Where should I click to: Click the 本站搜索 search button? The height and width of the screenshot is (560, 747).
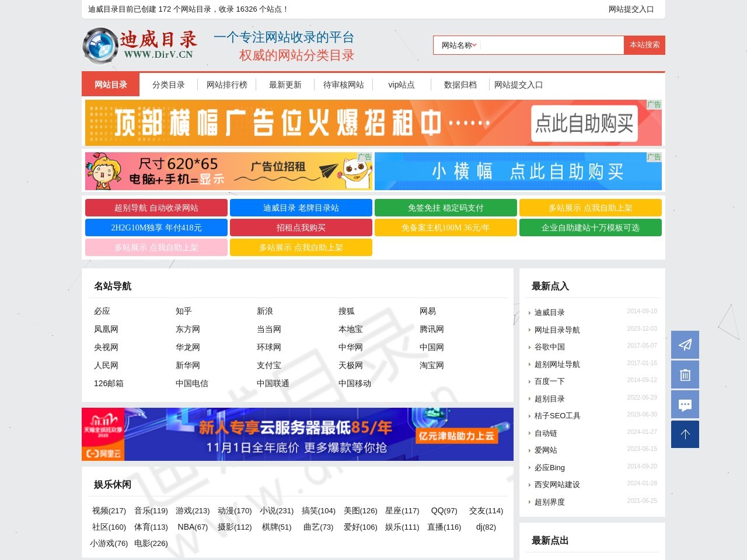tap(644, 45)
